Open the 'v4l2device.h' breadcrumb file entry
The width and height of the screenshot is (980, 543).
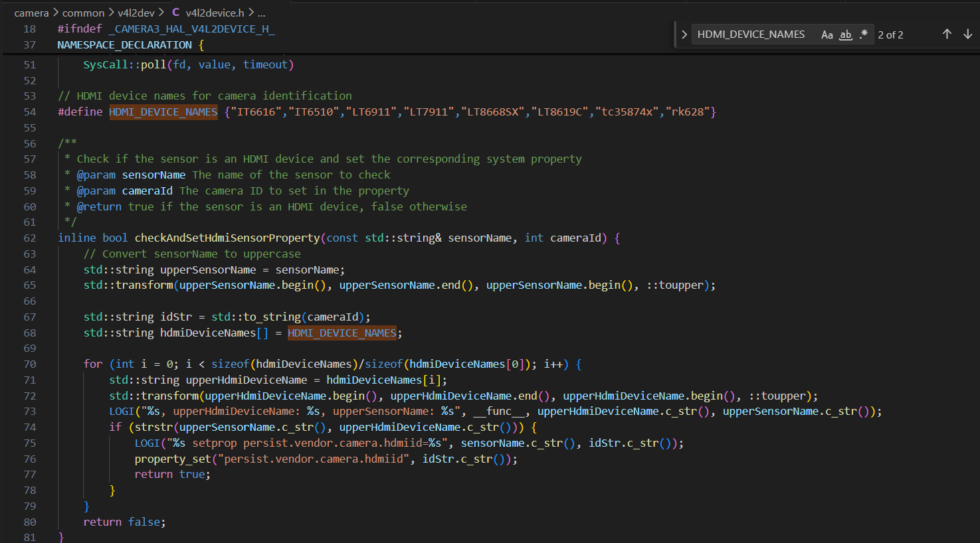click(x=215, y=13)
